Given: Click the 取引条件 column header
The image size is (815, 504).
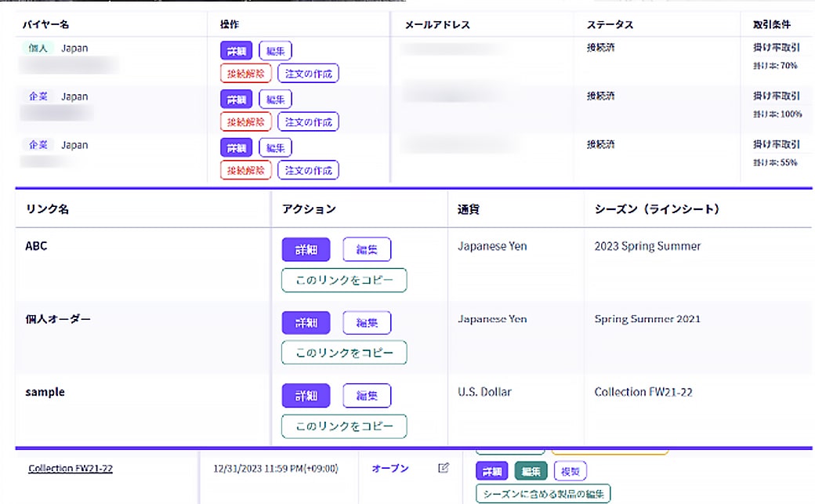Looking at the screenshot, I should coord(772,24).
